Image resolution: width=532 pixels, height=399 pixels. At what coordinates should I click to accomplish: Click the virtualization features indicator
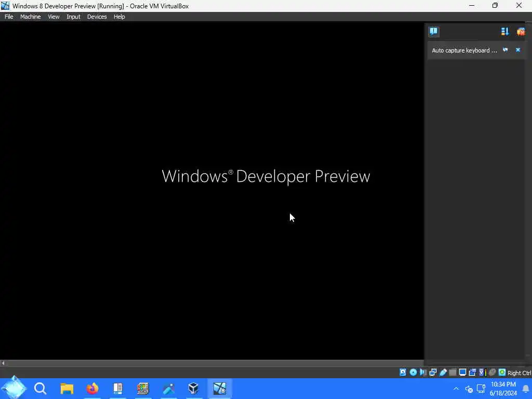coord(483,372)
